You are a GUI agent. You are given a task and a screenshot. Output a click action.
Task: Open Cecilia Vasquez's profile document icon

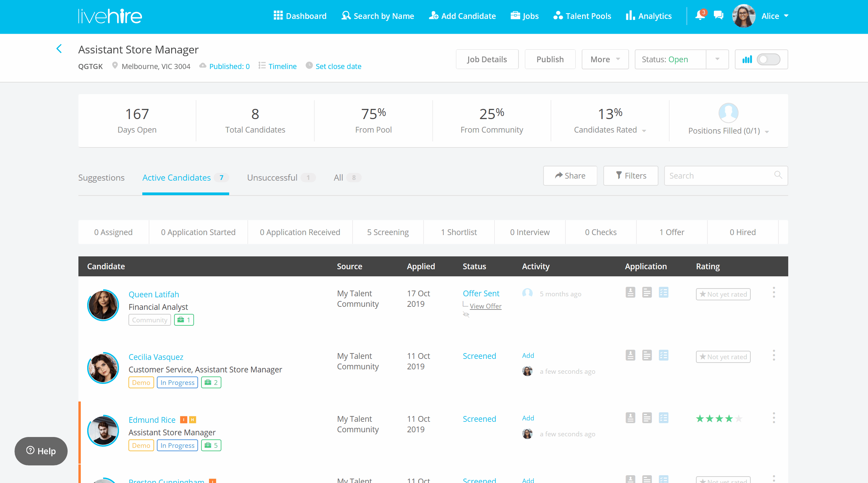coord(630,355)
